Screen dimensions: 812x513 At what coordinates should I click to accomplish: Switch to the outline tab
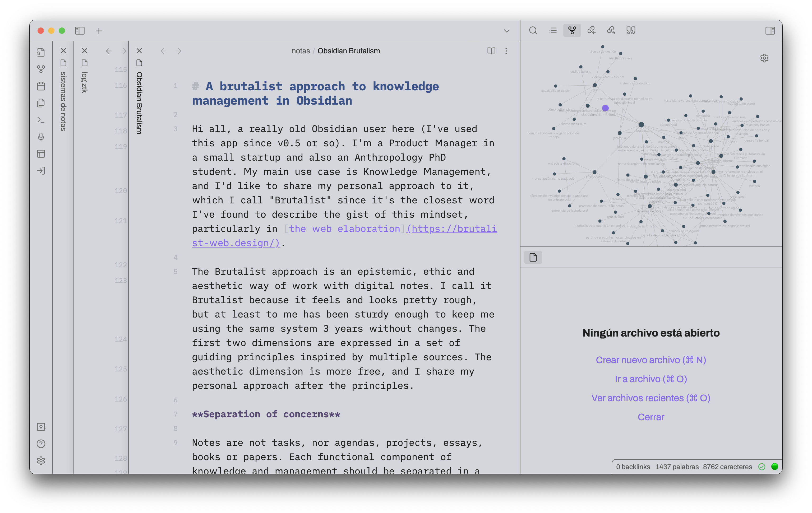point(552,30)
